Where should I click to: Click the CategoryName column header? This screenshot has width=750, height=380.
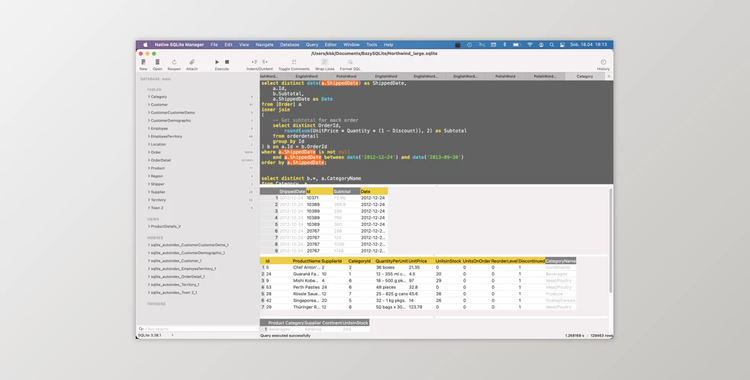pyautogui.click(x=560, y=261)
